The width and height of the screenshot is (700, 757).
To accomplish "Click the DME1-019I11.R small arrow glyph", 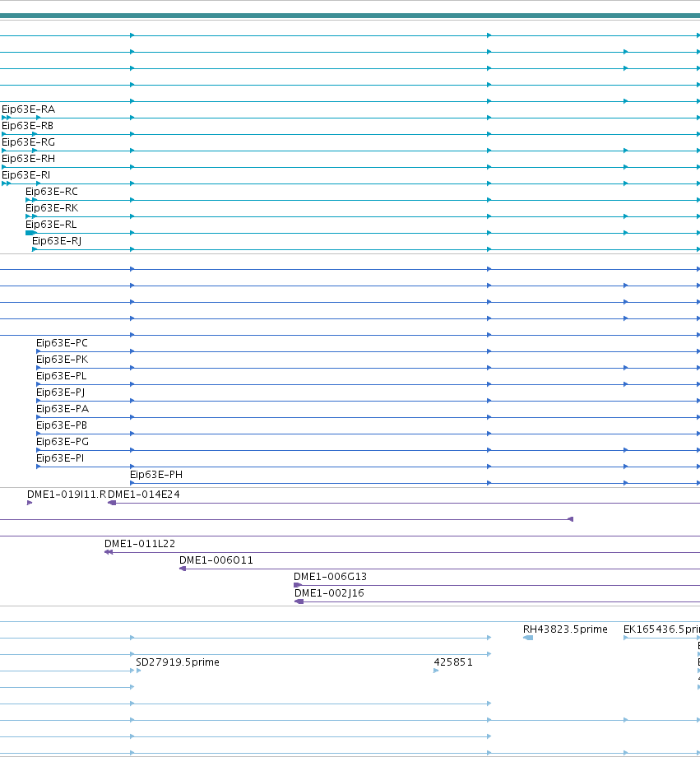I will coord(30,503).
